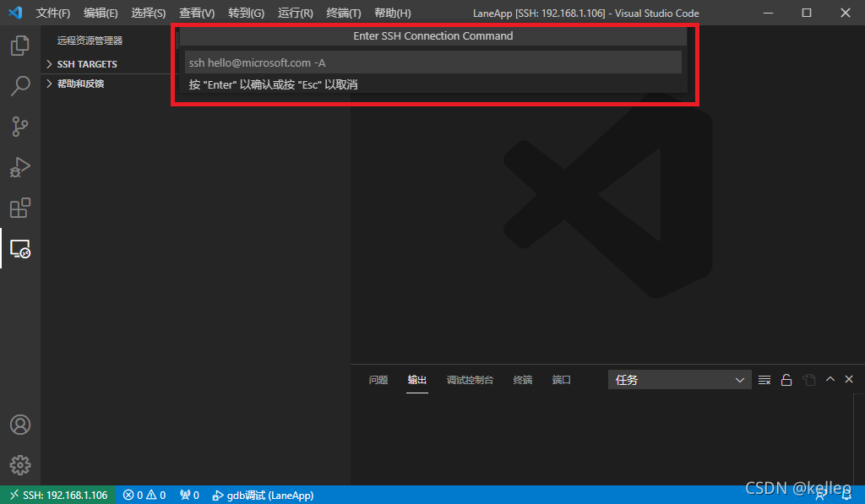Select the gdb调试 (LaneApp) debug status item

264,496
